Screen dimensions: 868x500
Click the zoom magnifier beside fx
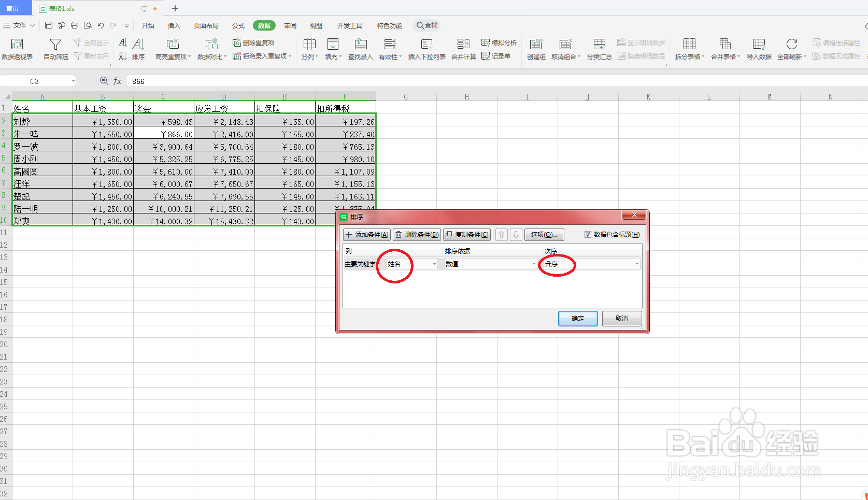104,81
